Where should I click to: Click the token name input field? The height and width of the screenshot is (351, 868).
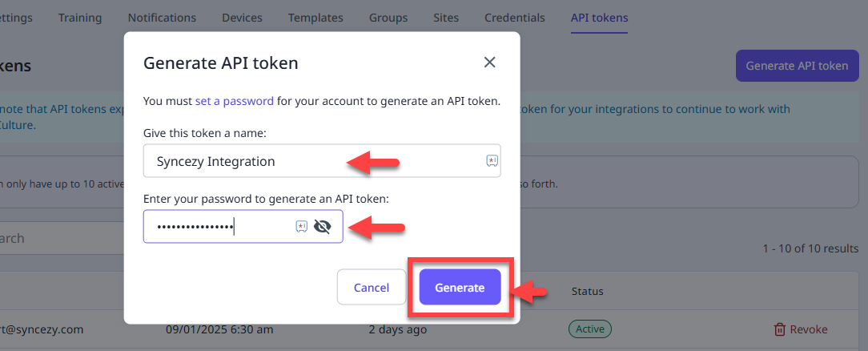point(322,161)
